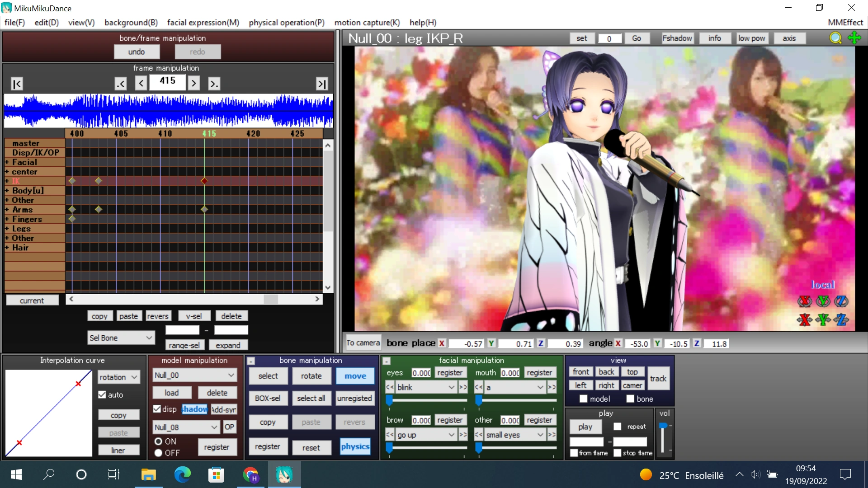The width and height of the screenshot is (868, 488).
Task: Click the green move view cross icon
Action: point(854,38)
